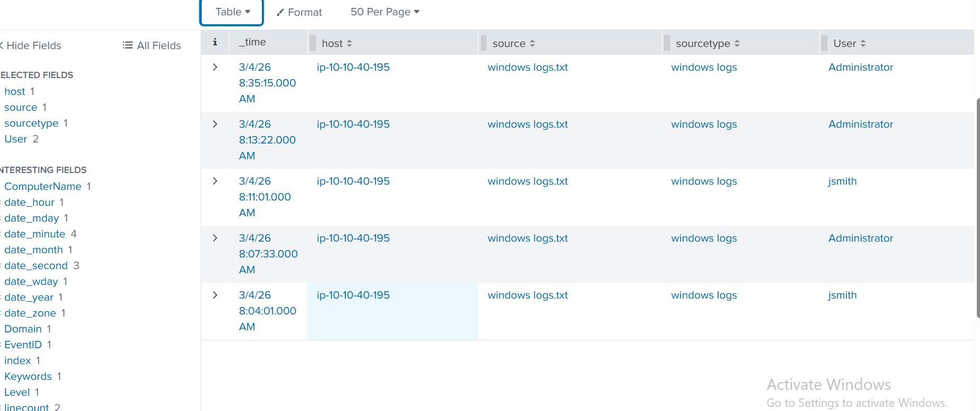Expand the 8:04:01 event row
Screen dimensions: 980x411
(215, 295)
